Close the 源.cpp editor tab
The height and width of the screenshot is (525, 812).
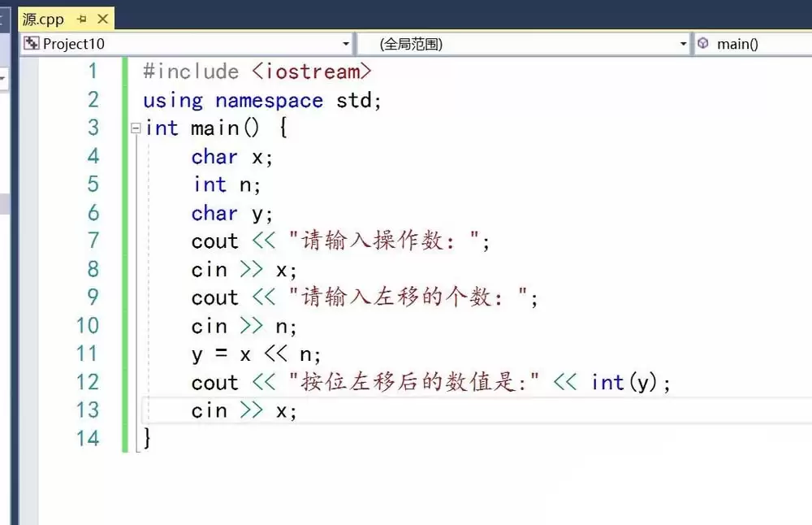[102, 19]
